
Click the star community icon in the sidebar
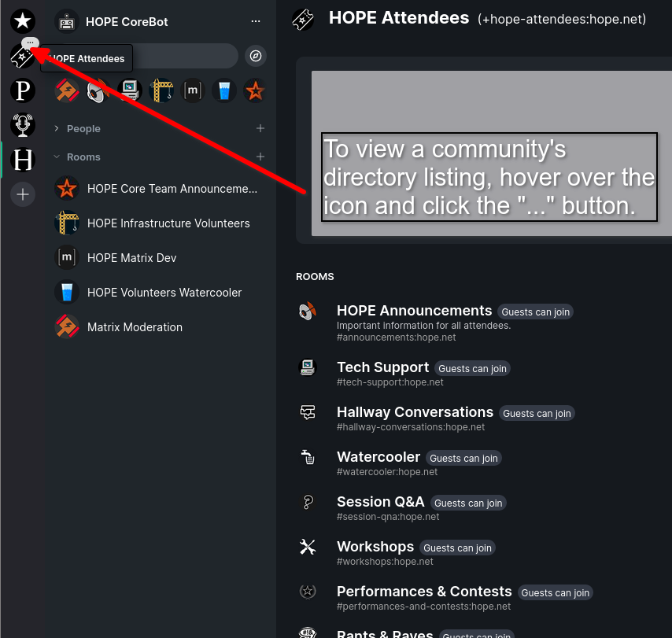point(23,21)
